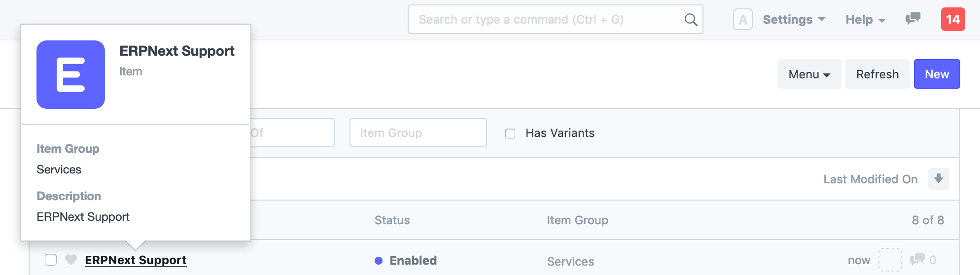Click the comment icon in ERPNext Support row

pyautogui.click(x=917, y=259)
